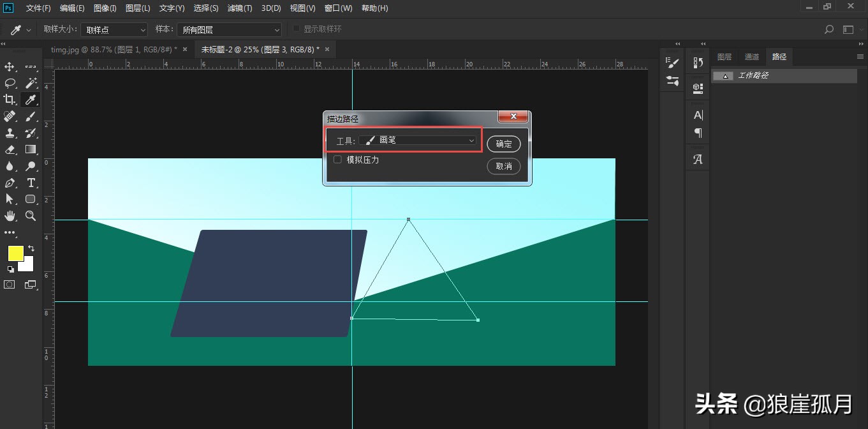Open Paths panel hamburger menu
This screenshot has width=868, height=429.
(860, 57)
